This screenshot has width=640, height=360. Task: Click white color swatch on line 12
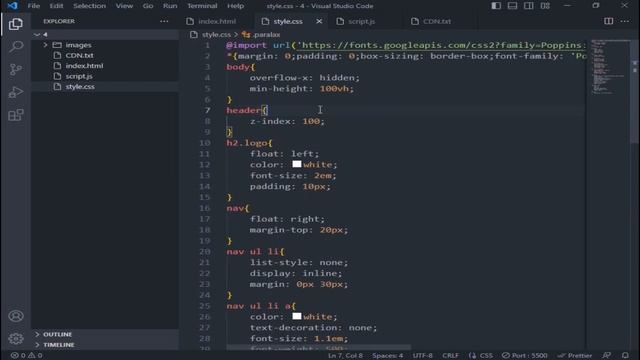point(297,164)
